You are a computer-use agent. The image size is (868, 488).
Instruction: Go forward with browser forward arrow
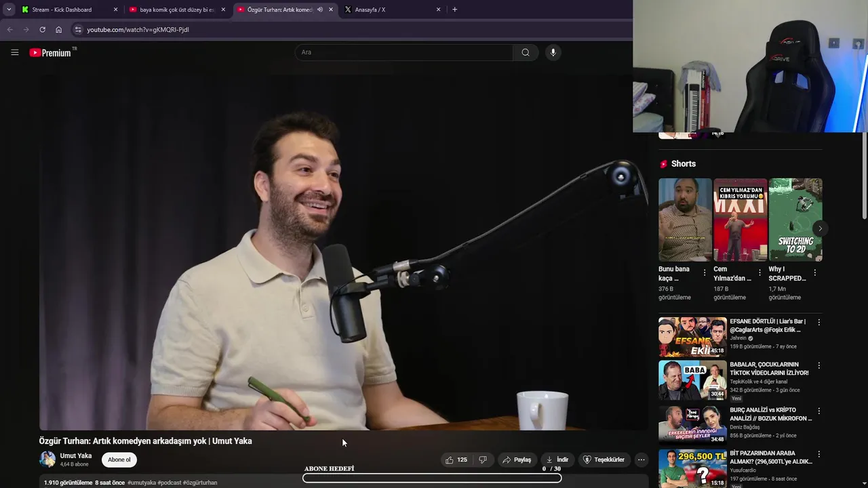click(x=26, y=29)
